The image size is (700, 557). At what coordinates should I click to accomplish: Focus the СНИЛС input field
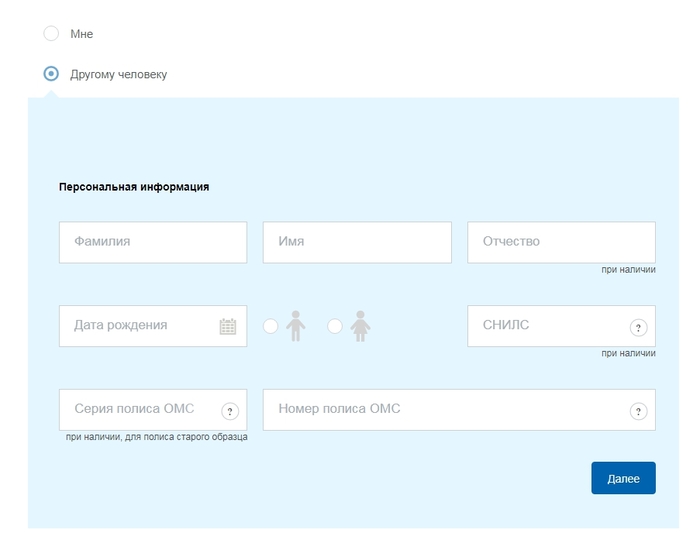[x=545, y=326]
